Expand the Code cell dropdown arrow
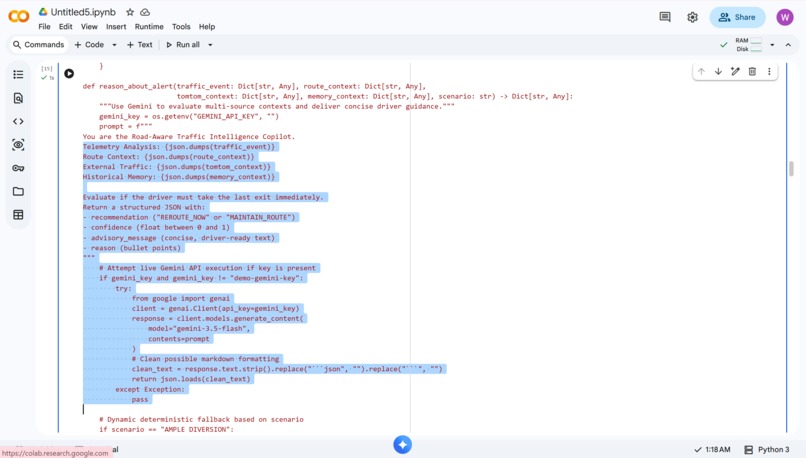Viewport: 806px width, 458px height. (114, 45)
